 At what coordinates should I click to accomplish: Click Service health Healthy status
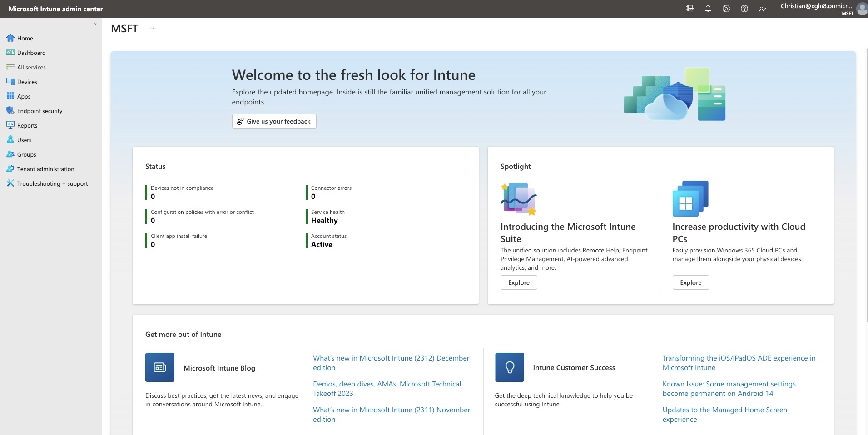coord(325,217)
